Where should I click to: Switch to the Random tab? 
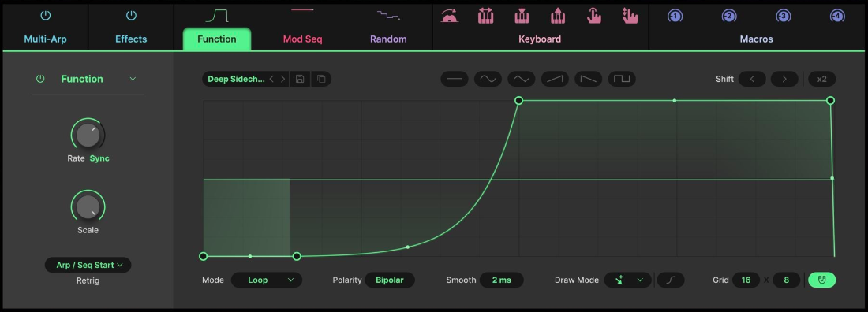coord(388,39)
